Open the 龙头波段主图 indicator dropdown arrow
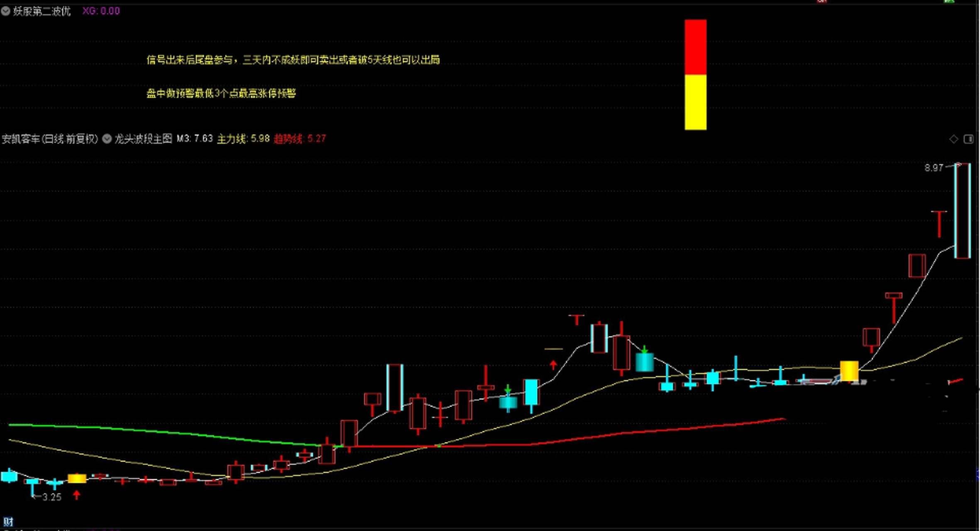The width and height of the screenshot is (980, 531). pos(107,139)
